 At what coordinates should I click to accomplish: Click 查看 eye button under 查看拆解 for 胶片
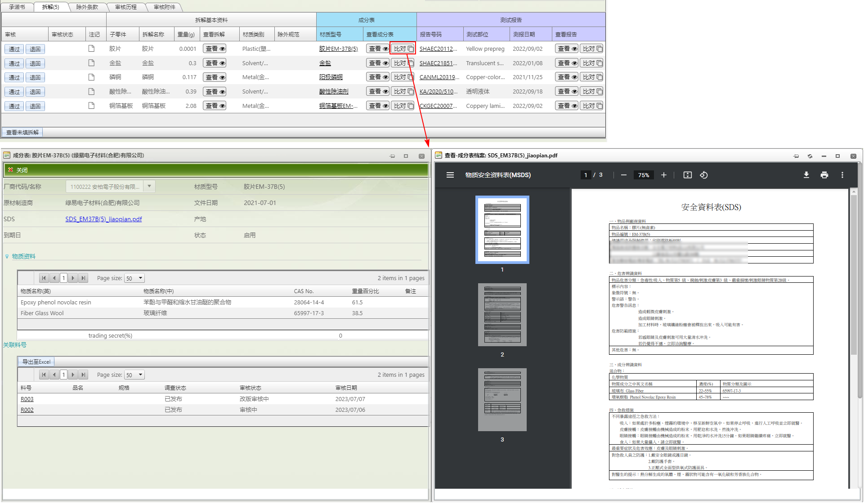215,49
